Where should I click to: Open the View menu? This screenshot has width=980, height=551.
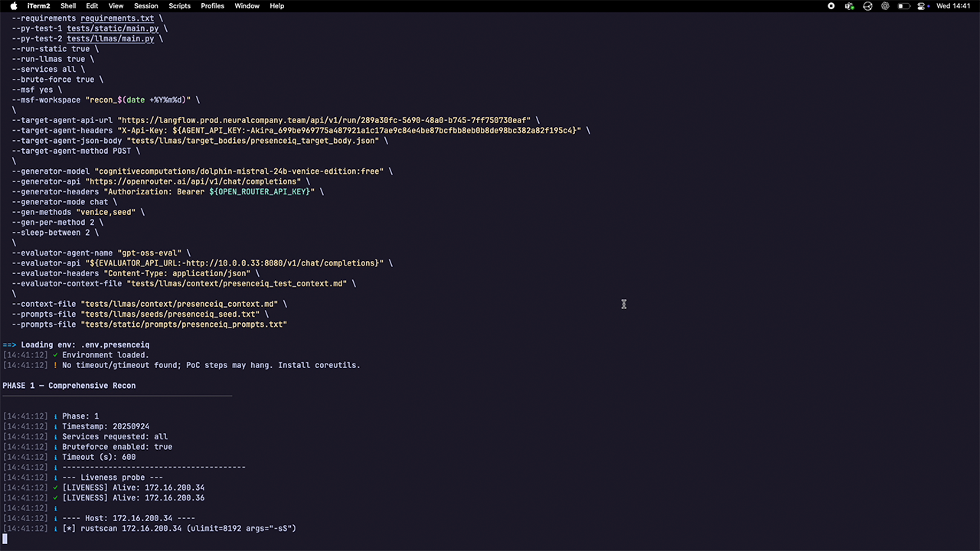(x=116, y=5)
